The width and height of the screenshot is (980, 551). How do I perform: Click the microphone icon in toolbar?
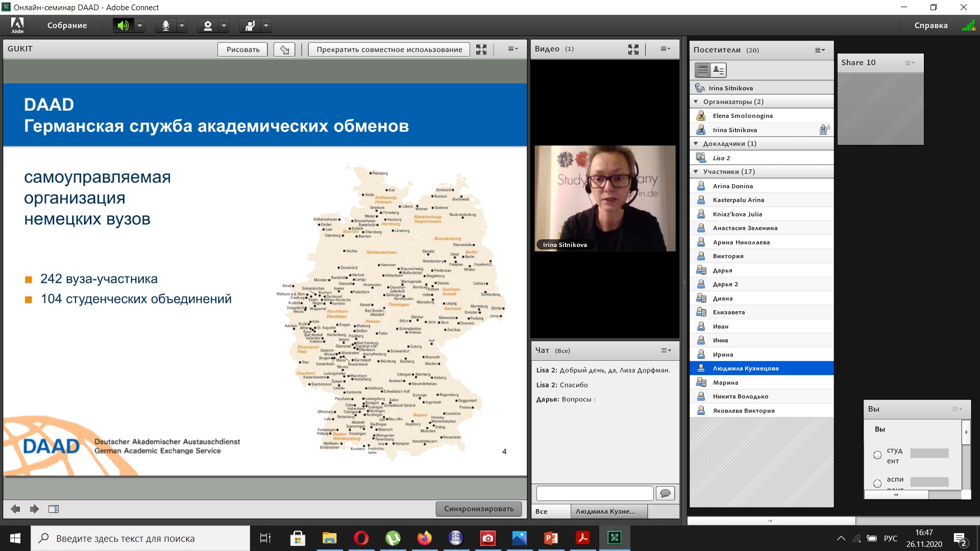(165, 26)
